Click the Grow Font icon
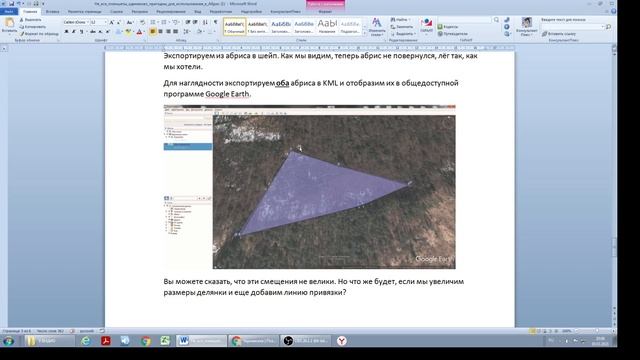This screenshot has height=360, width=640. [111, 22]
